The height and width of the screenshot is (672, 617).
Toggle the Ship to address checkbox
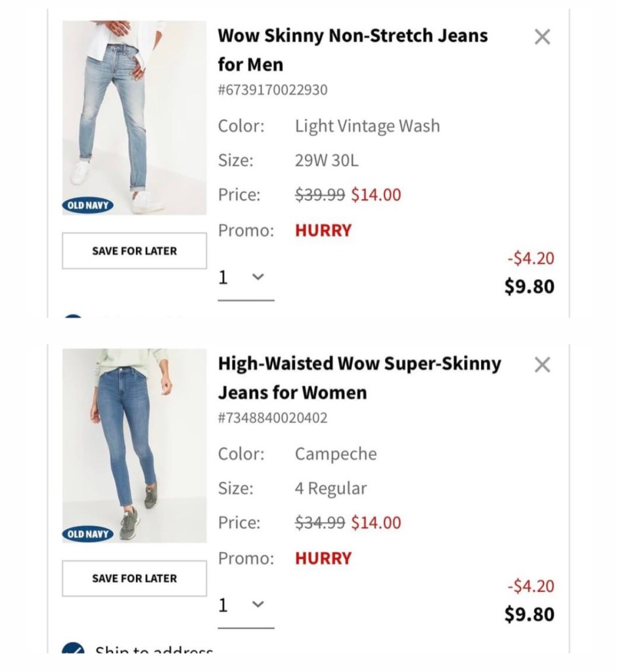coord(72,649)
